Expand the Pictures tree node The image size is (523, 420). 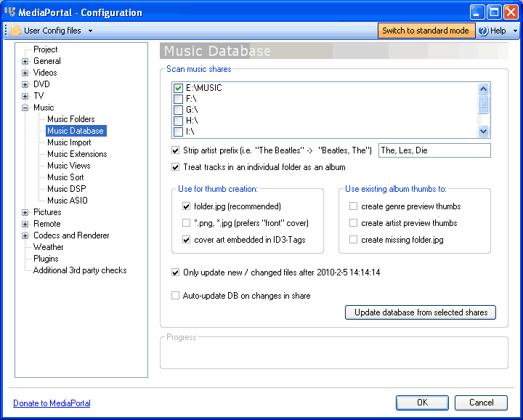[25, 212]
